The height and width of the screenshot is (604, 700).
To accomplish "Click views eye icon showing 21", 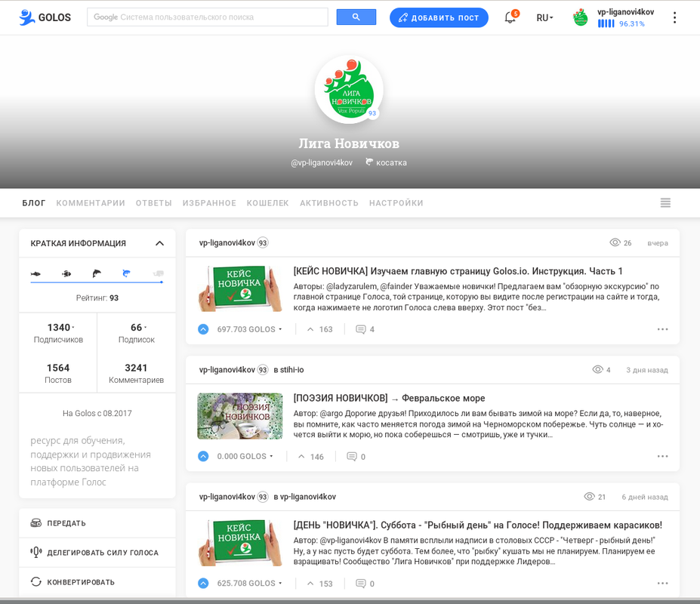I will coord(589,497).
